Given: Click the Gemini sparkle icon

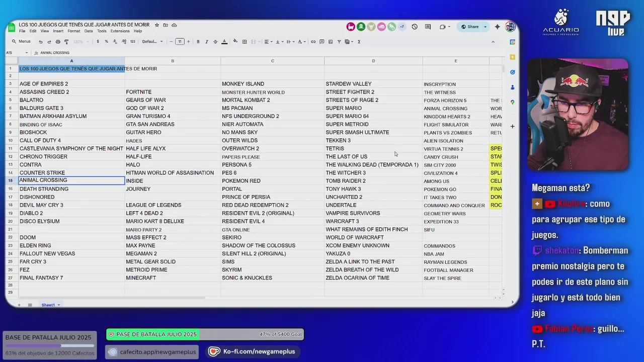Looking at the screenshot, I should [498, 27].
